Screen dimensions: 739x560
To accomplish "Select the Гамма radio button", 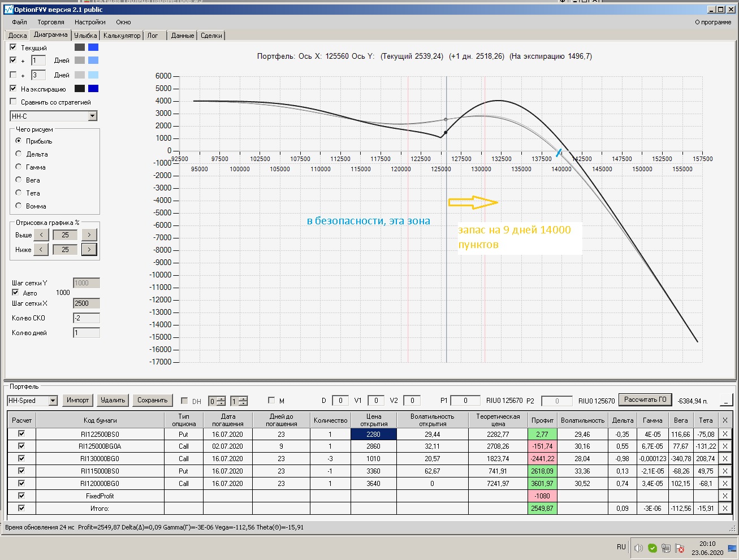I will 19,167.
